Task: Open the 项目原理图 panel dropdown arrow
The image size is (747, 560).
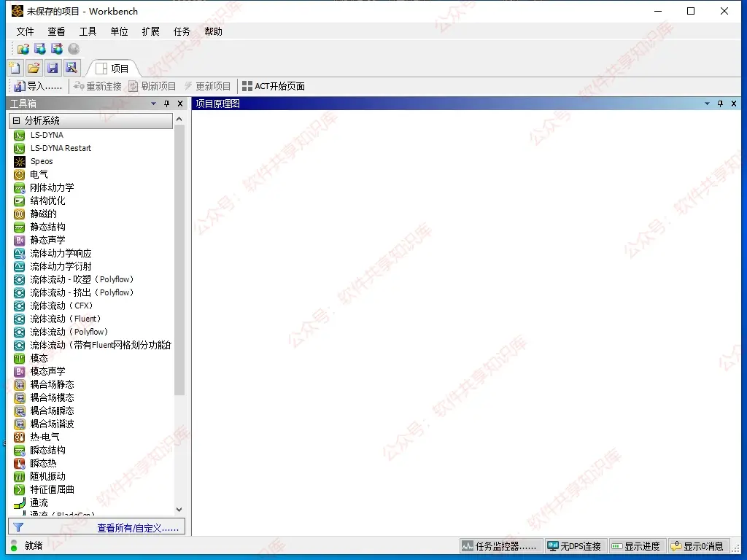Action: [707, 104]
